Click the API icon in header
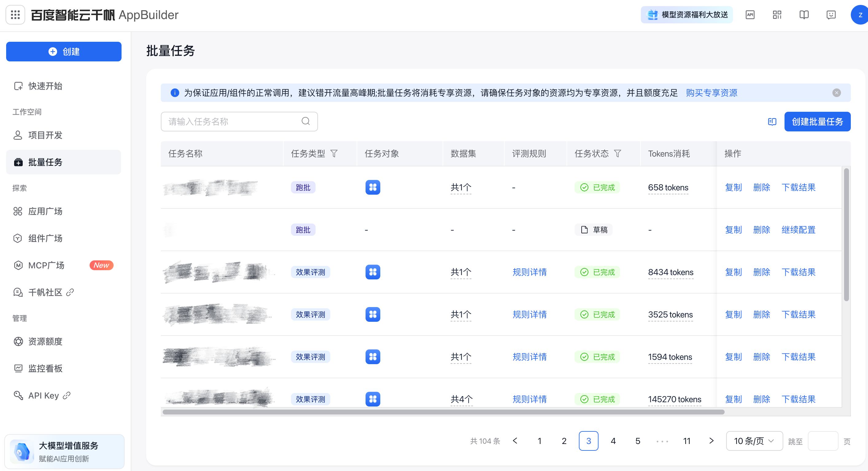Viewport: 868px width, 471px height. pos(750,15)
